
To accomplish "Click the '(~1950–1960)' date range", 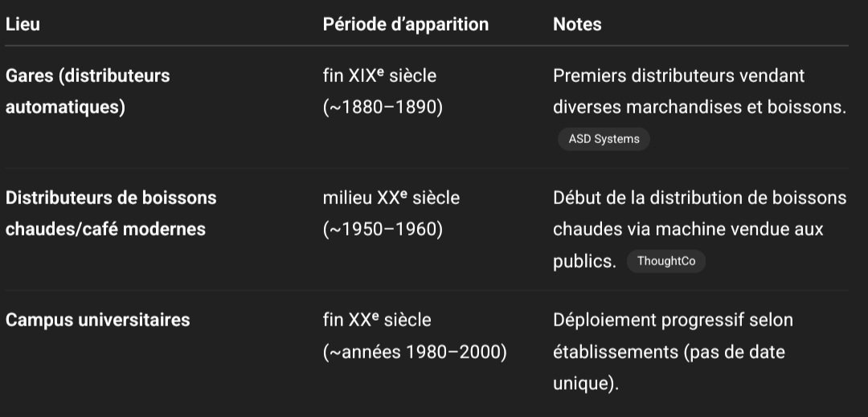I will (383, 229).
